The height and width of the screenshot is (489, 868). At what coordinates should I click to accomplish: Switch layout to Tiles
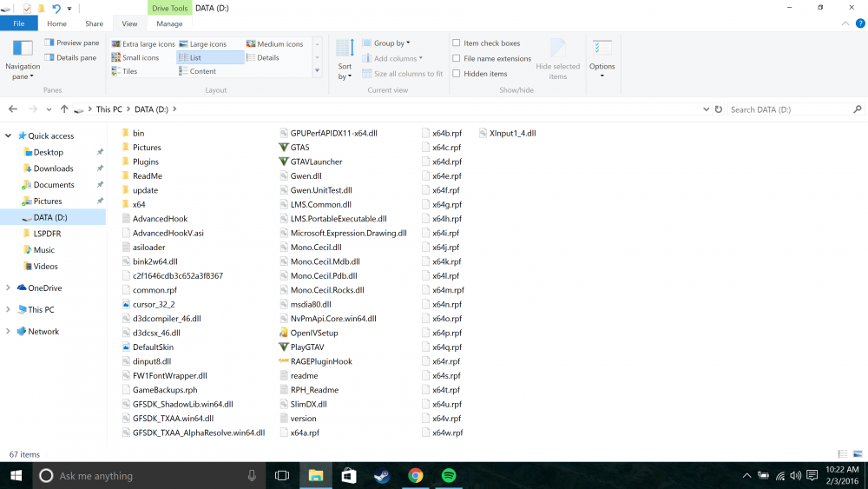[x=124, y=71]
